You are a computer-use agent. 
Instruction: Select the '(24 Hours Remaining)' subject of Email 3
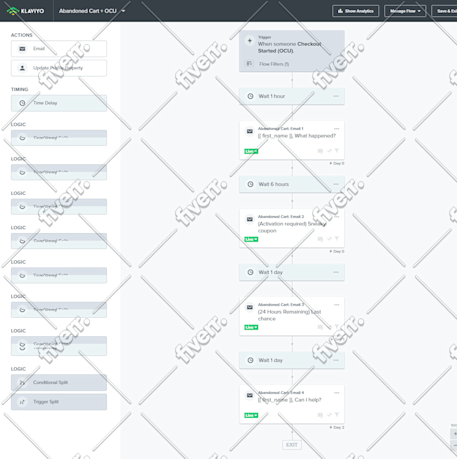coord(289,315)
